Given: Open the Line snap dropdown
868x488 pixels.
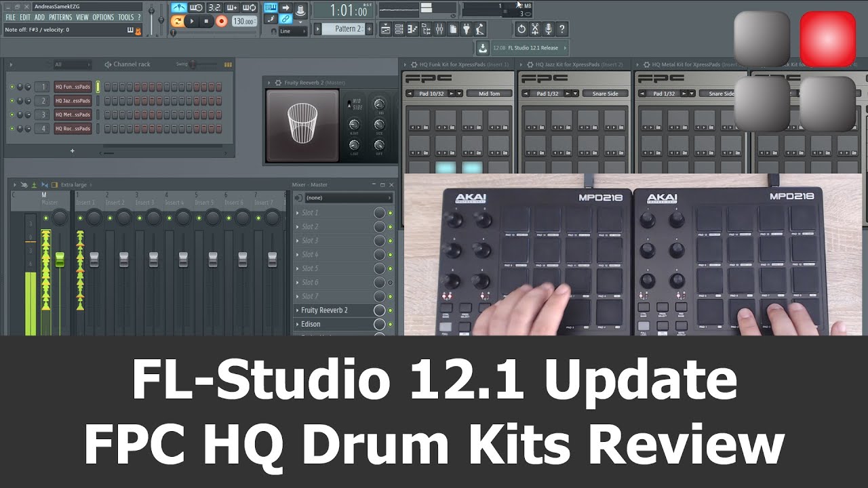Looking at the screenshot, I should (x=292, y=31).
